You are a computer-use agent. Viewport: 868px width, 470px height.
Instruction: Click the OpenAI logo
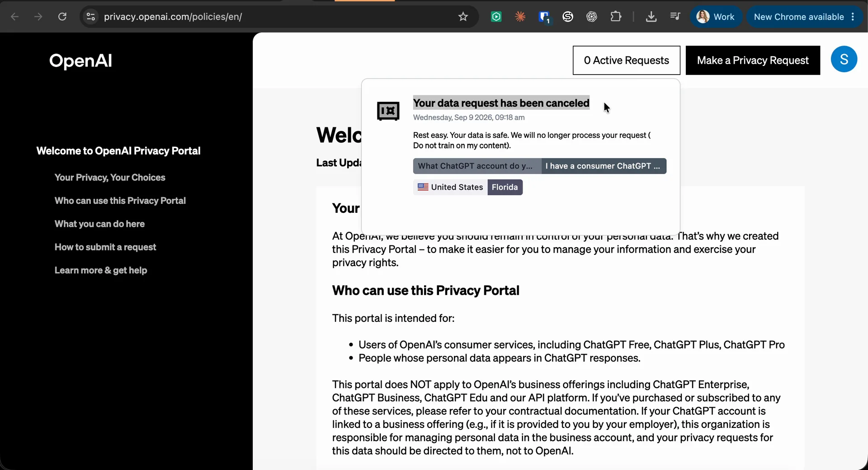(x=80, y=61)
